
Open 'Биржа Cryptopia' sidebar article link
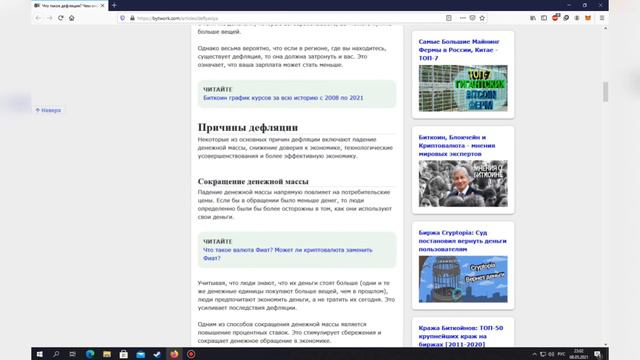pyautogui.click(x=462, y=241)
